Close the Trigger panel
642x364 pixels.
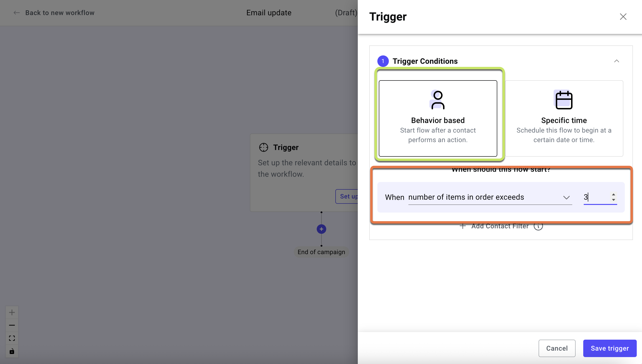pos(623,17)
